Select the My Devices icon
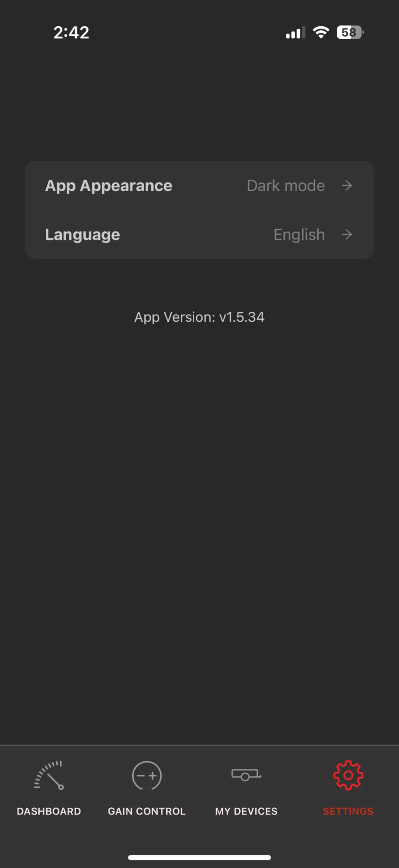 [246, 775]
